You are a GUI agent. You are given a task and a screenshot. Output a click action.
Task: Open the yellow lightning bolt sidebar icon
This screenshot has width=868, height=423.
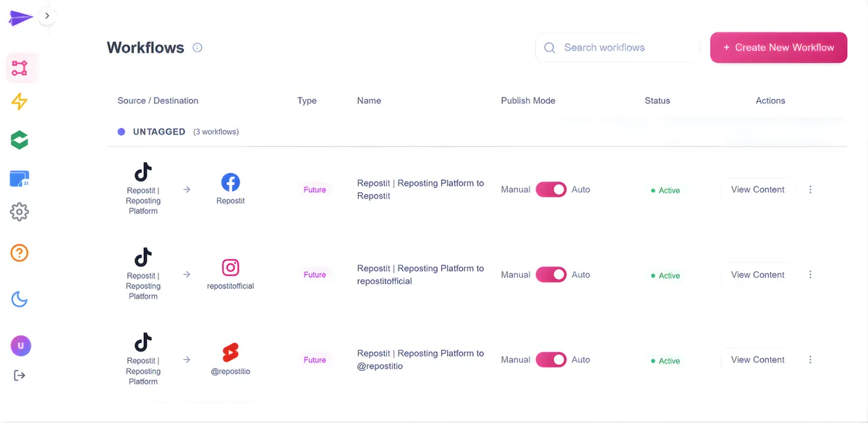[20, 102]
